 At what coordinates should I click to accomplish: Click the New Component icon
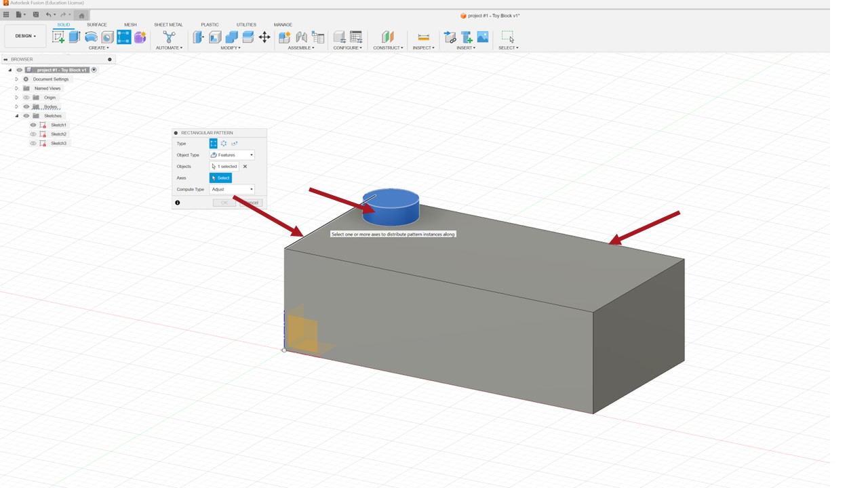(x=285, y=37)
